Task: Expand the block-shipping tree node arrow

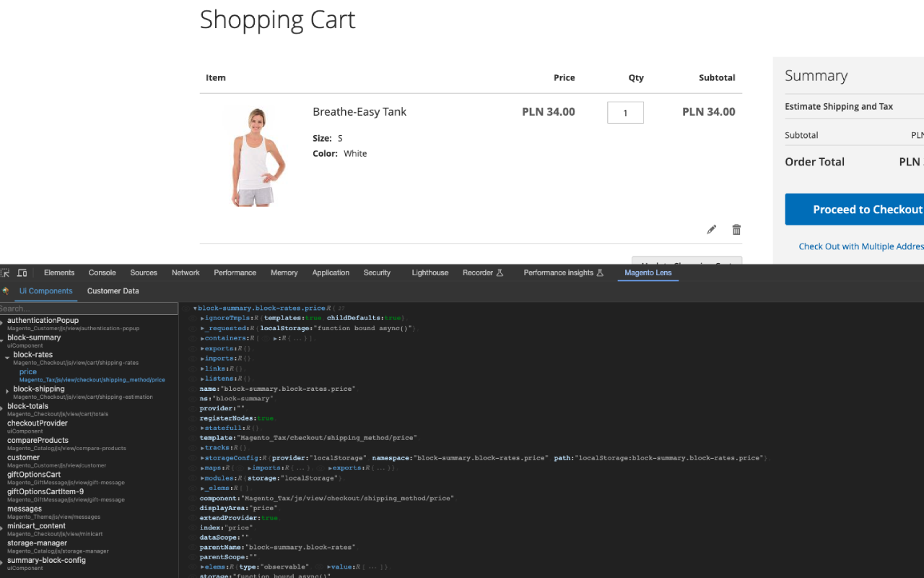Action: pos(7,391)
